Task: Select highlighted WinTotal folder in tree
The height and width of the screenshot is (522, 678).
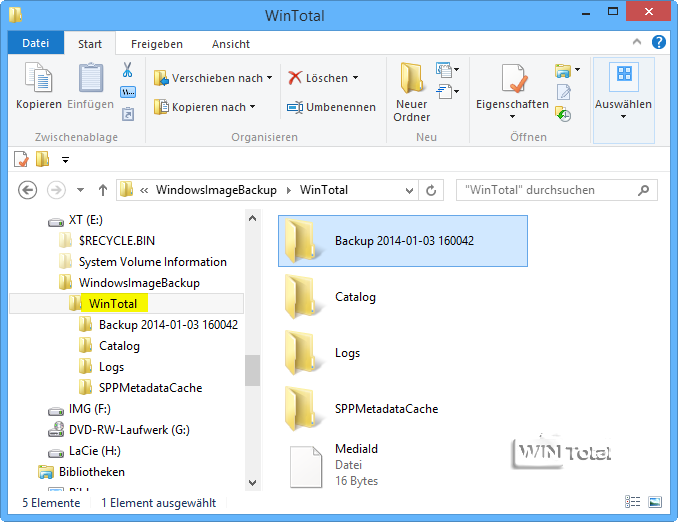Action: point(126,304)
